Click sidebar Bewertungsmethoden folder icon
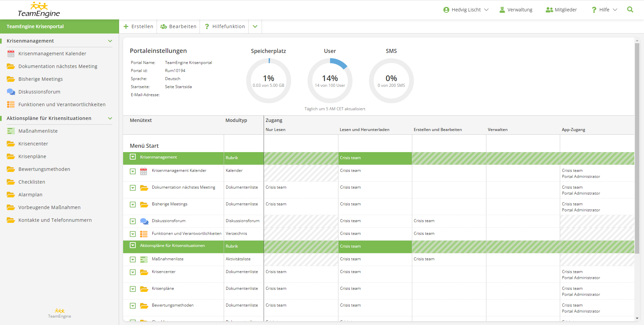Viewport: 644px width, 325px height. pyautogui.click(x=11, y=169)
